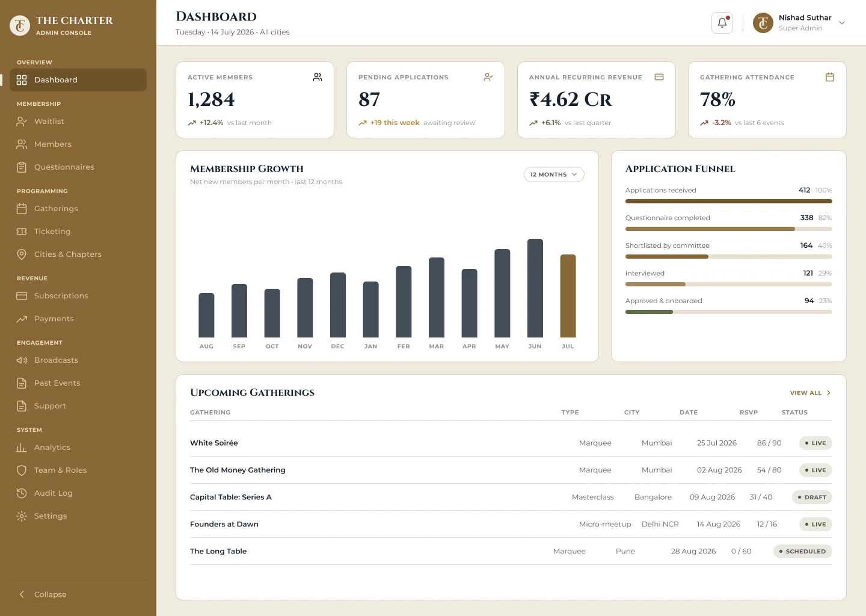Image resolution: width=866 pixels, height=616 pixels.
Task: Click the SCHEDULED status badge
Action: pyautogui.click(x=803, y=551)
